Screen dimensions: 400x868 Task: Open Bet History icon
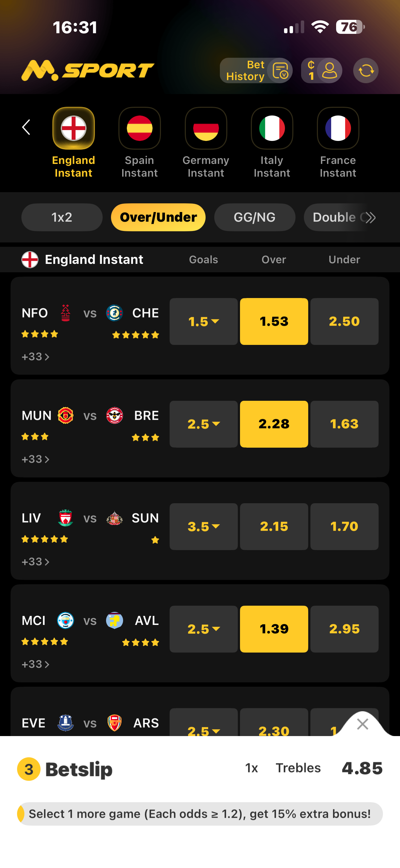pos(279,71)
